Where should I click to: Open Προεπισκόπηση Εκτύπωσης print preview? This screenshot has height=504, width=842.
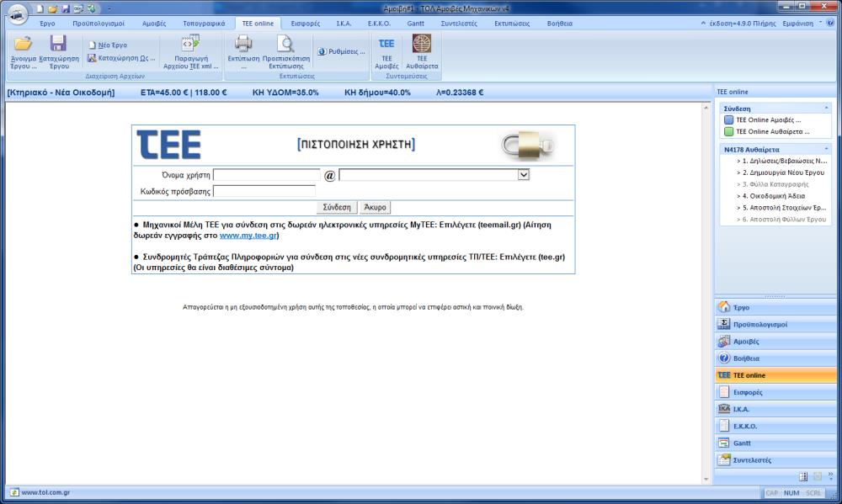click(x=285, y=52)
